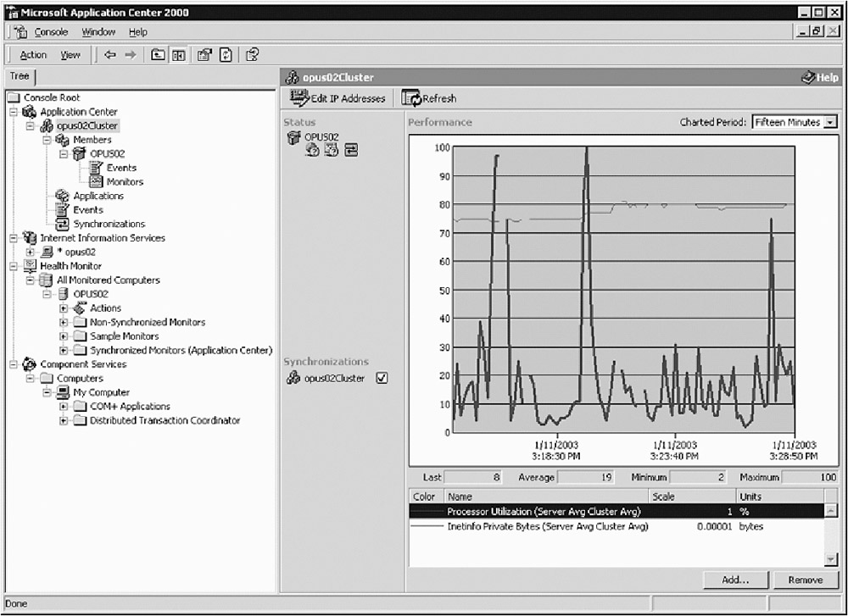Expand the COM+ Applications node
Viewport: 848px width, 616px height.
pyautogui.click(x=64, y=407)
